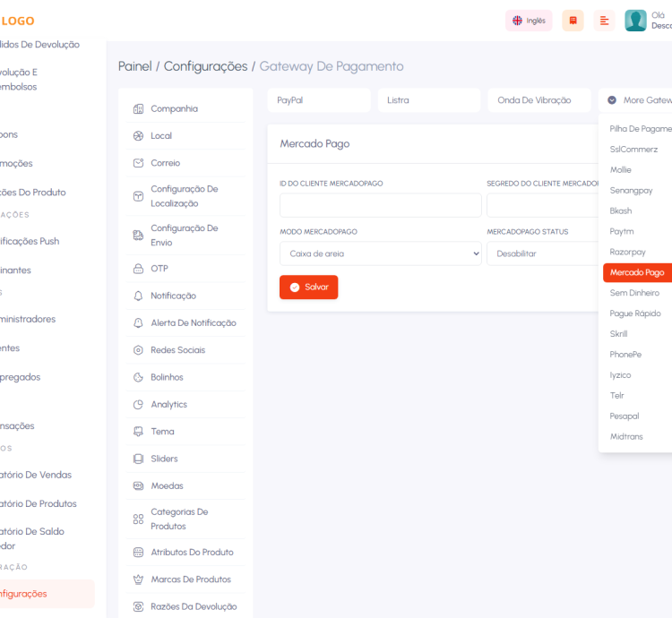
Task: Click the Analytics pie chart icon
Action: pos(138,405)
